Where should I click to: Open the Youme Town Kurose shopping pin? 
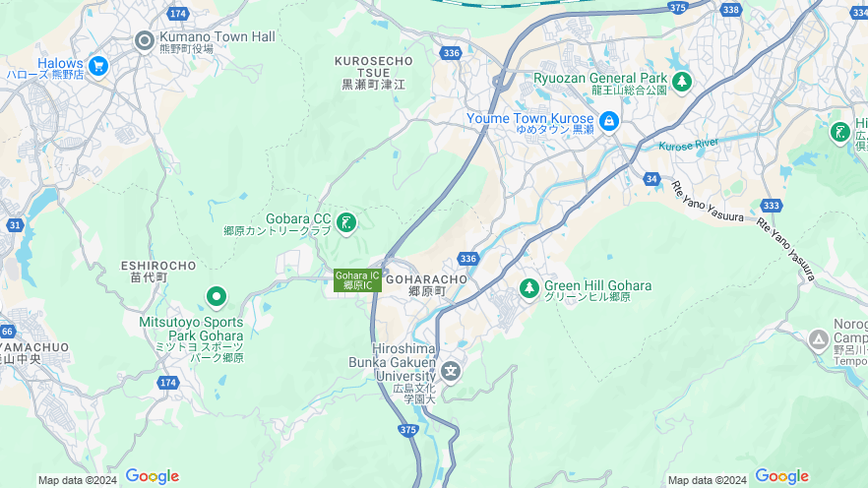click(609, 122)
